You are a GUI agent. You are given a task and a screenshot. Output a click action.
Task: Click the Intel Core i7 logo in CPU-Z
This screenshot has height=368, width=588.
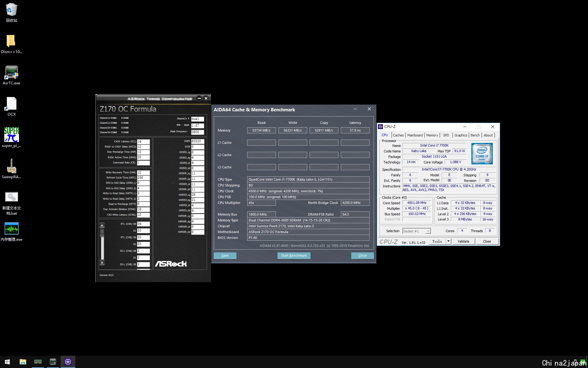[x=482, y=153]
